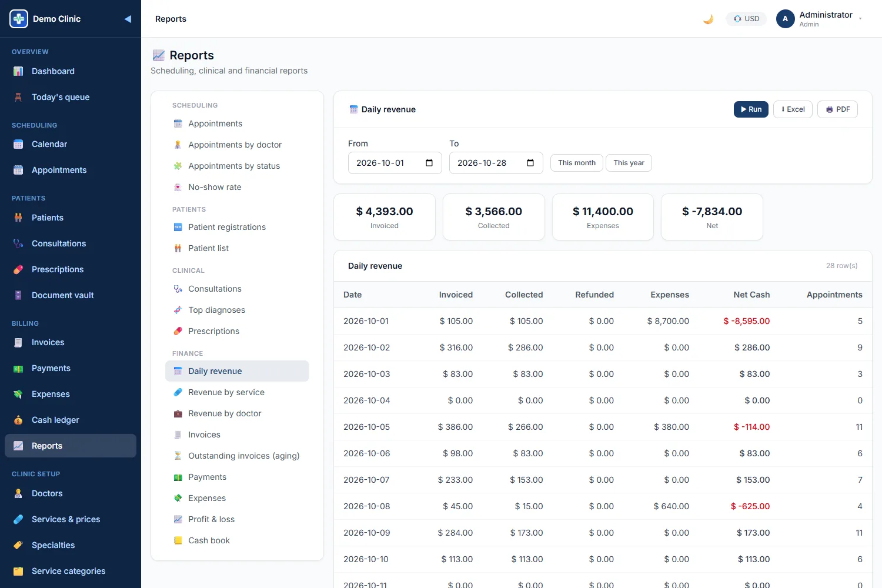This screenshot has width=882, height=588.
Task: Click the Consultations report stethoscope icon
Action: tap(178, 289)
